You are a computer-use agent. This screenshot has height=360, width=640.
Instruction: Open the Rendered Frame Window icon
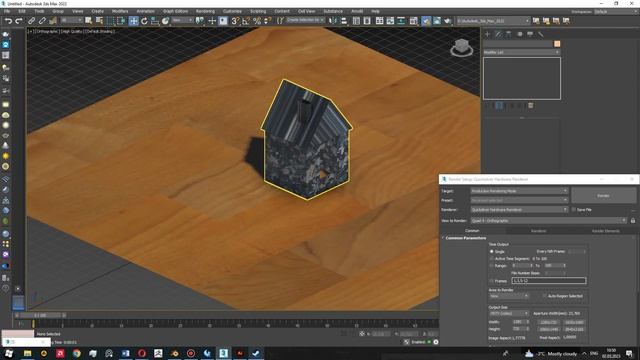(437, 21)
